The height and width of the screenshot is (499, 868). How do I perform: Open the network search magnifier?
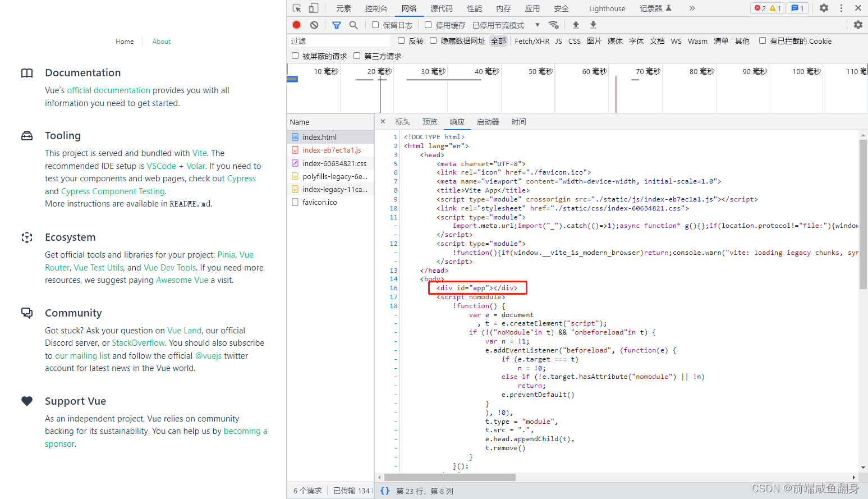[353, 25]
